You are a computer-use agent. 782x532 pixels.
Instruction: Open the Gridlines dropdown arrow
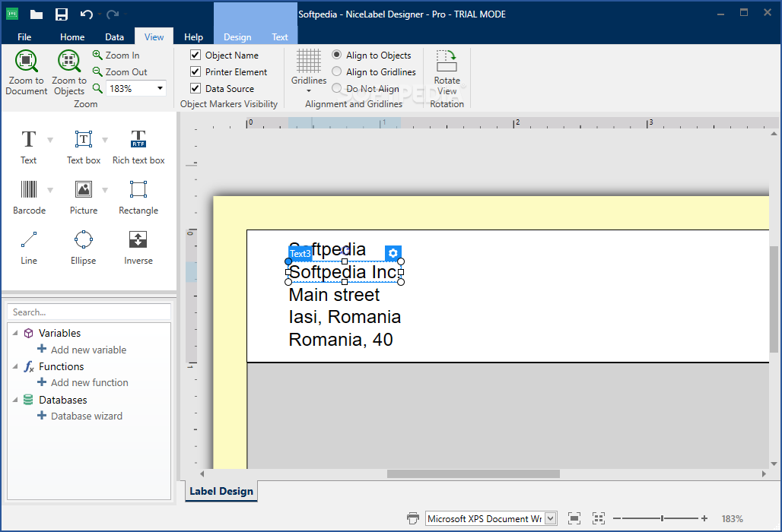pos(309,90)
